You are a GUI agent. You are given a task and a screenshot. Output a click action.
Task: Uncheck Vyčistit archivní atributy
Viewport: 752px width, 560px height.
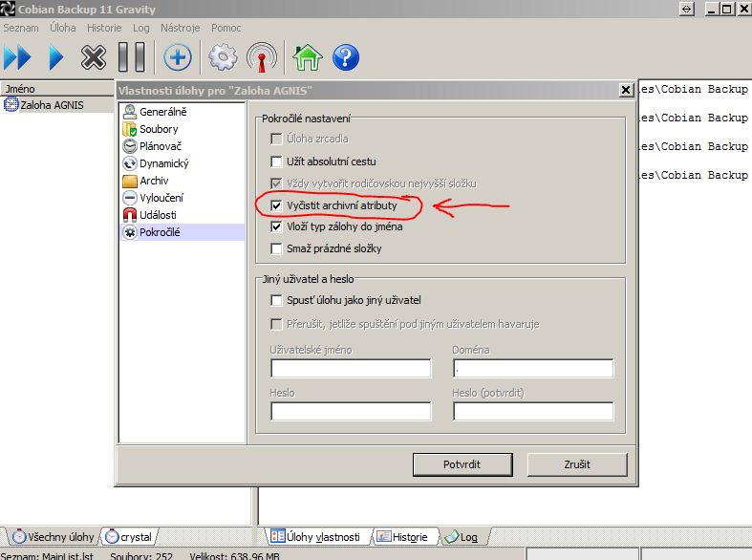[276, 205]
